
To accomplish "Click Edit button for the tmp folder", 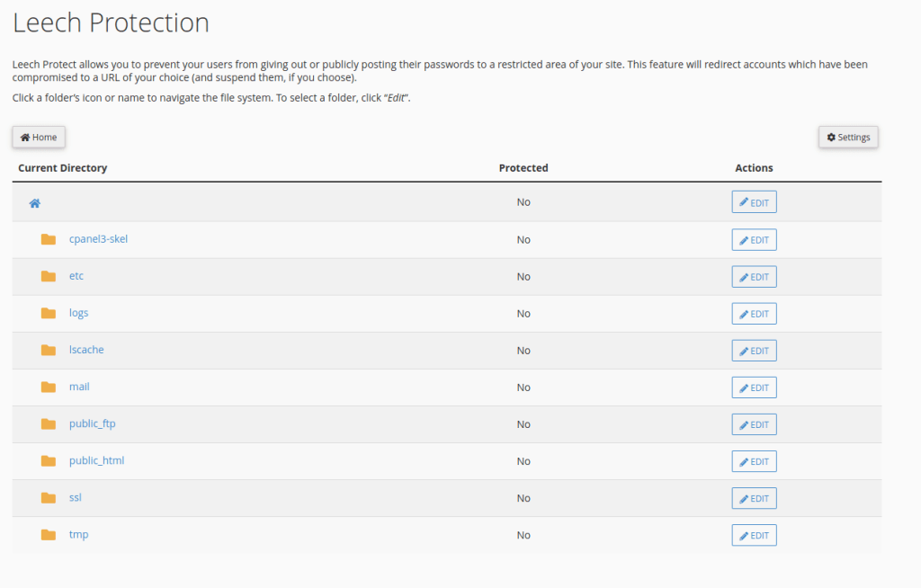I will pos(754,535).
